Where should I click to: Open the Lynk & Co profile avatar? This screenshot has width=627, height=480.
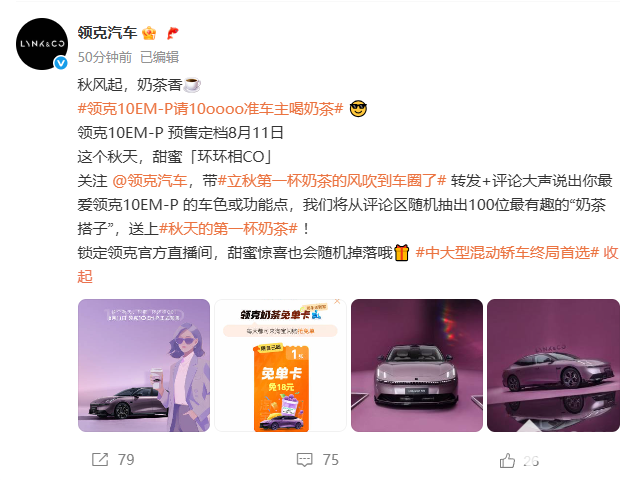click(42, 44)
